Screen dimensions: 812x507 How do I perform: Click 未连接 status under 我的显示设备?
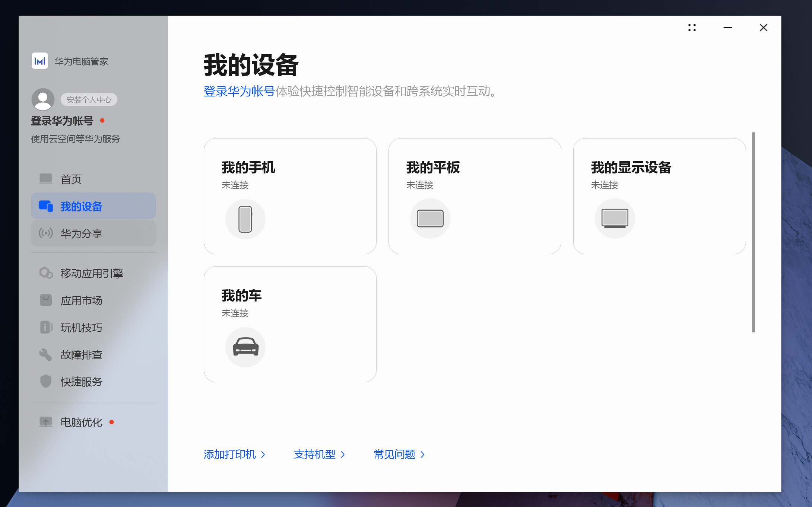pos(605,185)
